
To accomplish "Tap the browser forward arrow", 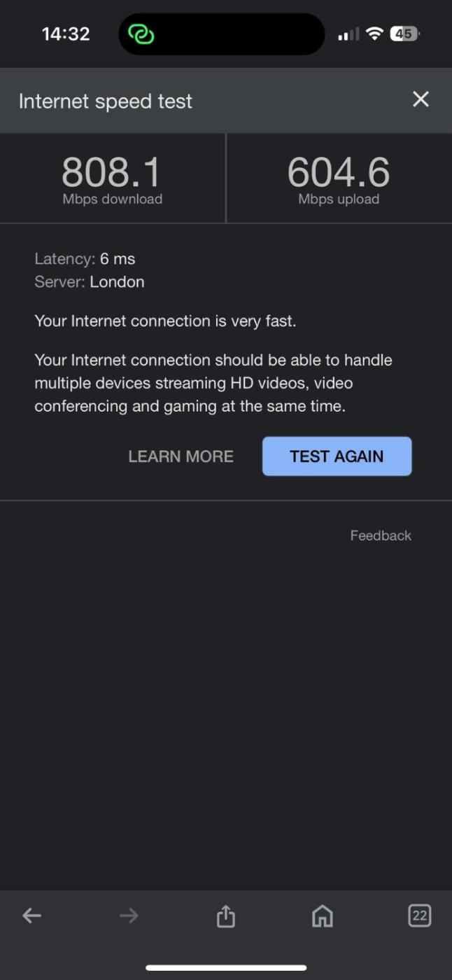I will point(129,915).
